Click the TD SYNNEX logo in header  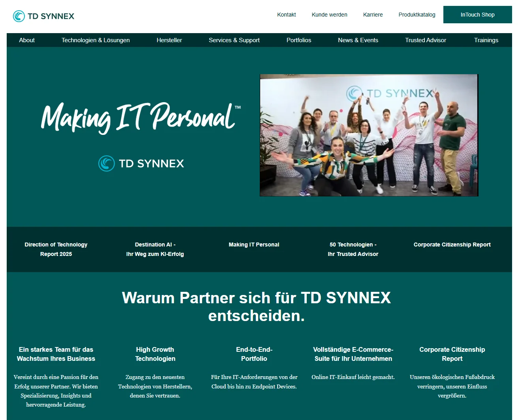pyautogui.click(x=44, y=16)
